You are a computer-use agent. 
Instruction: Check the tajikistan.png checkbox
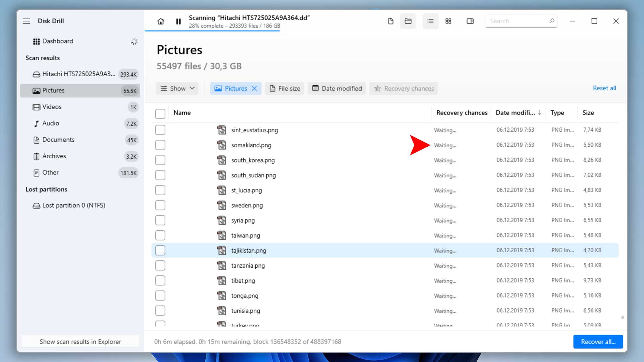[160, 250]
